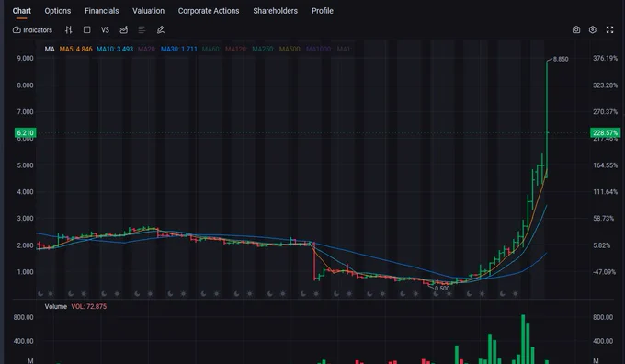The height and width of the screenshot is (364, 625).
Task: Click the Volume indicator label
Action: [x=56, y=307]
